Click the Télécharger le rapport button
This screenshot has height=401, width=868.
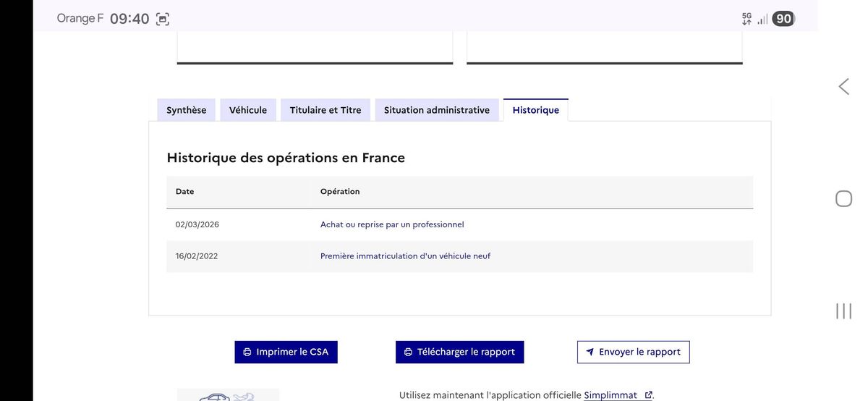point(460,352)
